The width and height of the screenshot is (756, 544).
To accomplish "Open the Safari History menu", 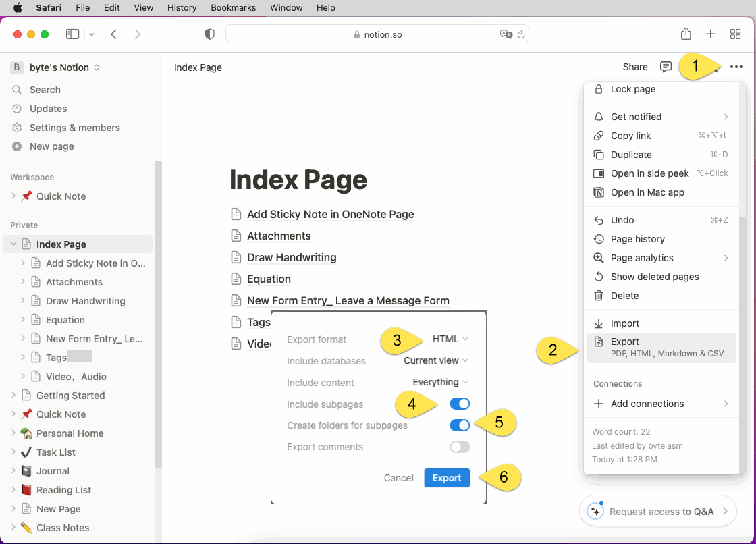I will (182, 7).
